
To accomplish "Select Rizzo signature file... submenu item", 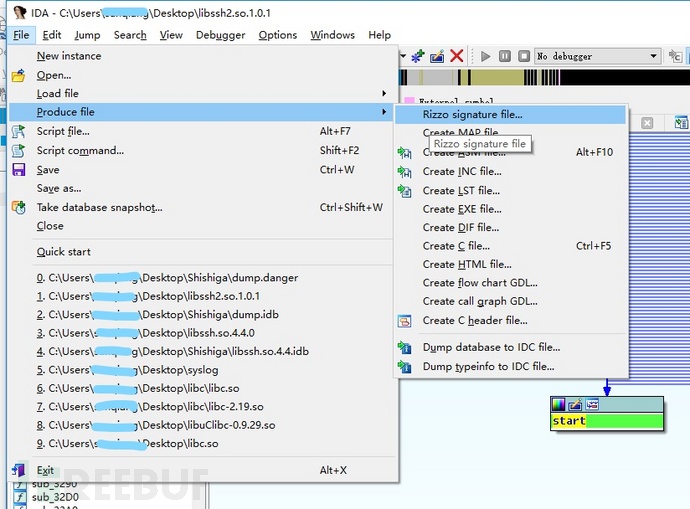I will 510,114.
